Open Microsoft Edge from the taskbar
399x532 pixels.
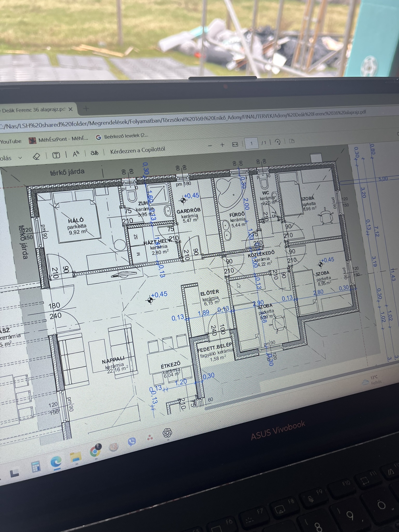(x=56, y=462)
